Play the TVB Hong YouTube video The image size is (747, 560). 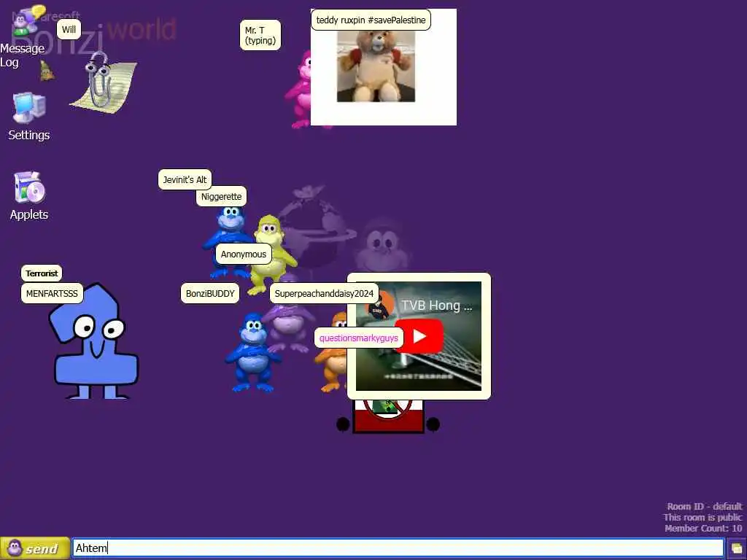click(x=419, y=336)
